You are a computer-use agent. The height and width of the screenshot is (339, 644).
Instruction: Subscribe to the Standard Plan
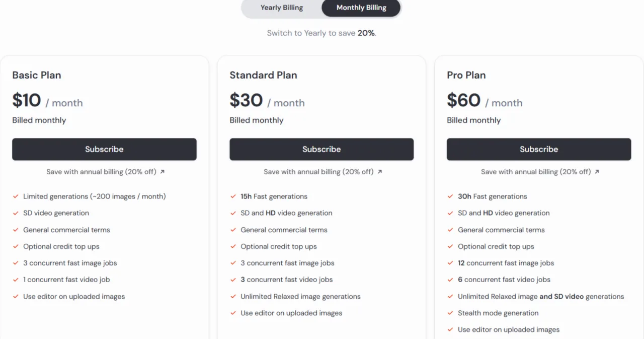321,149
